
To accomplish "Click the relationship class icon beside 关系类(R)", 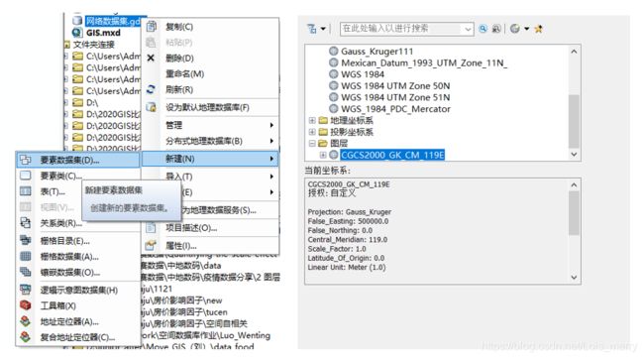I will 26,223.
